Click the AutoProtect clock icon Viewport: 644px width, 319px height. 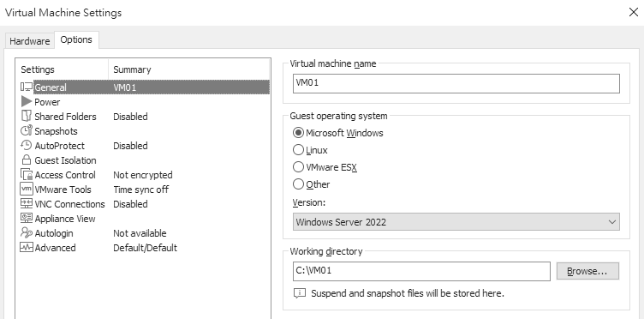pos(27,146)
